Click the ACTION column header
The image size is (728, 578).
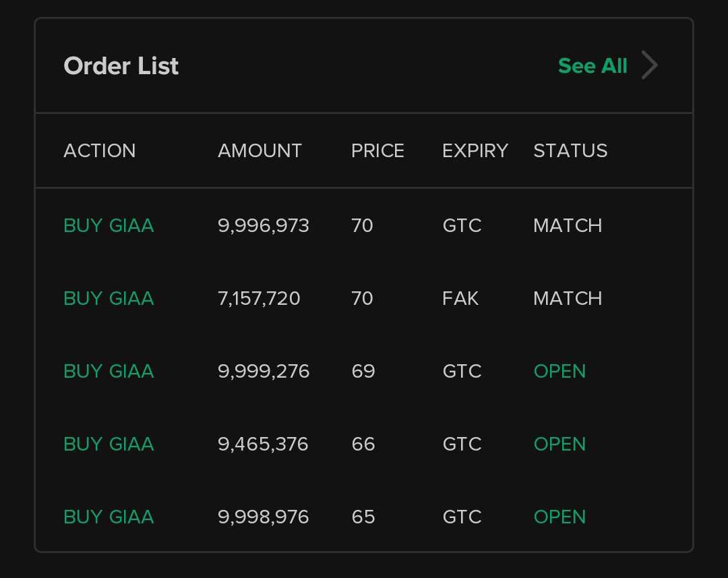99,150
